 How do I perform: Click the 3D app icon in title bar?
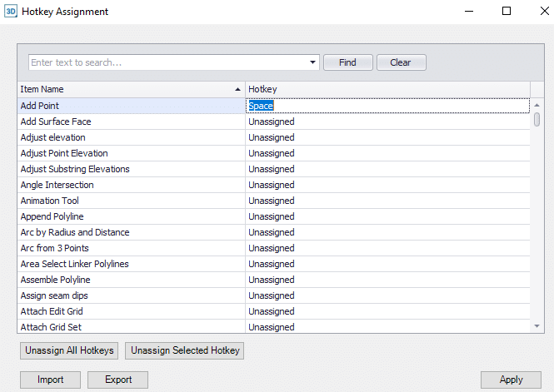click(11, 12)
